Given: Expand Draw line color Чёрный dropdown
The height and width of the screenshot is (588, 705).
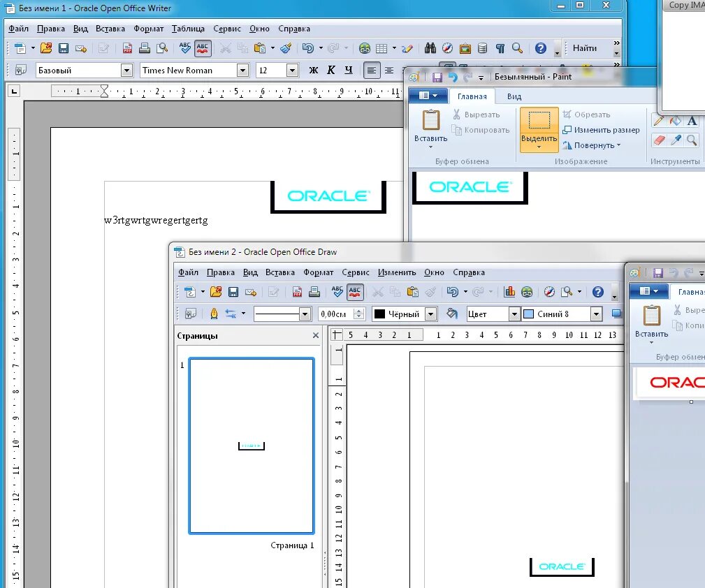Looking at the screenshot, I should [x=430, y=314].
